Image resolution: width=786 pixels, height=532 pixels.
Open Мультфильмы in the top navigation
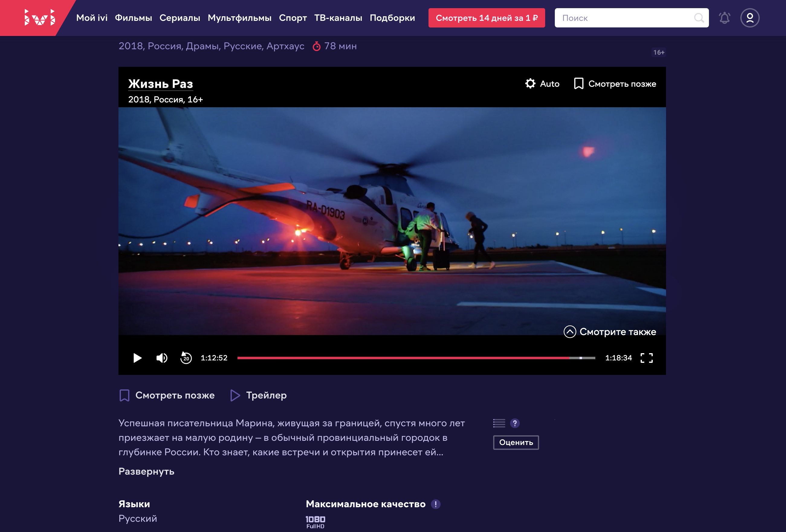tap(239, 18)
